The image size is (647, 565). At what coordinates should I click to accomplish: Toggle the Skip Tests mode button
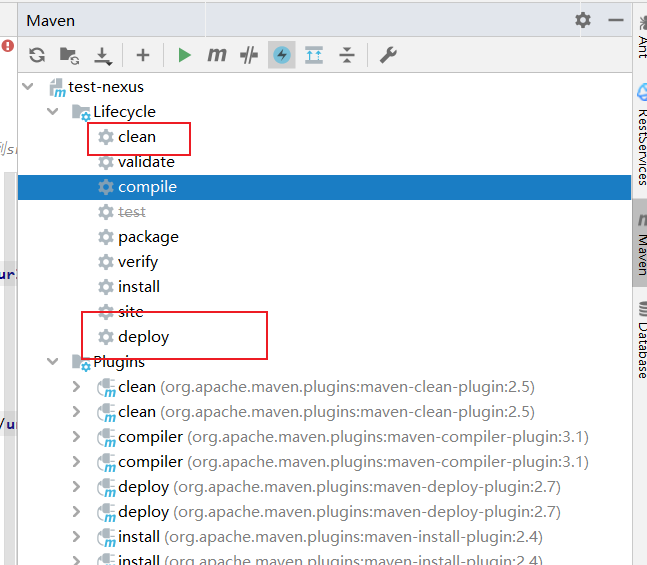[x=282, y=56]
